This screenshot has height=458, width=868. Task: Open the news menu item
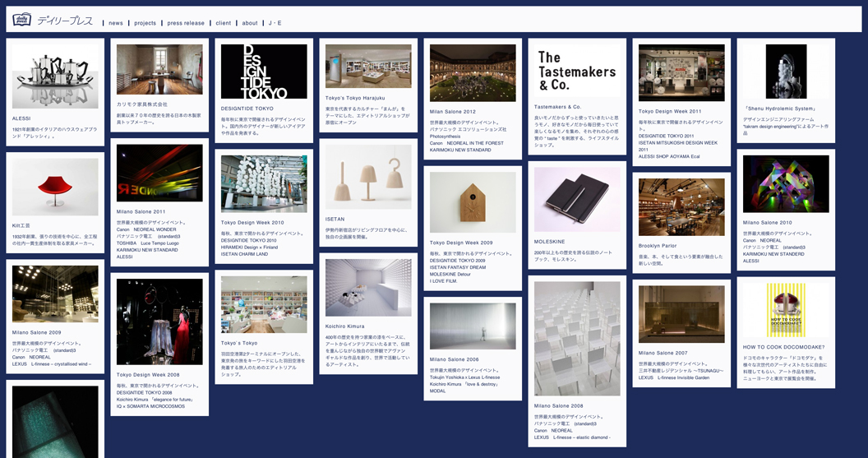tap(115, 23)
